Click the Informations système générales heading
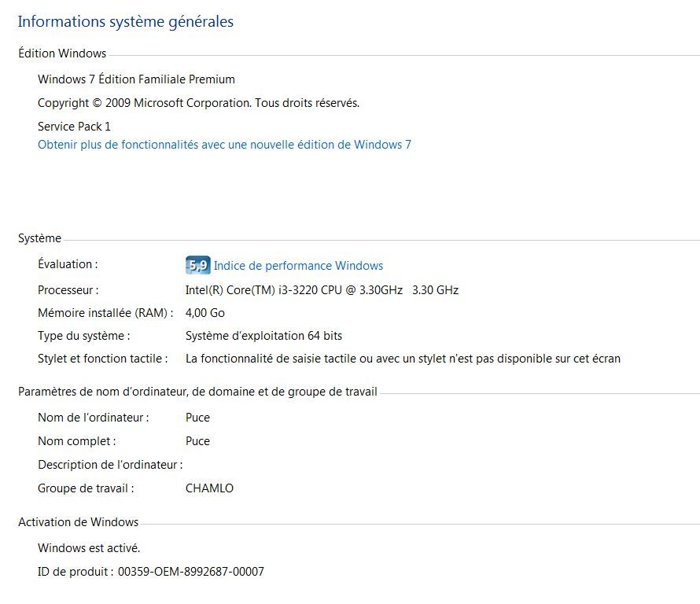Viewport: 700px width, 604px height. (x=125, y=21)
